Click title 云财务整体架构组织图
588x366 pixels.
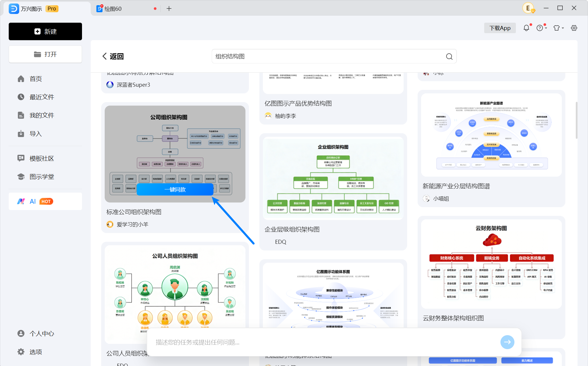click(453, 318)
